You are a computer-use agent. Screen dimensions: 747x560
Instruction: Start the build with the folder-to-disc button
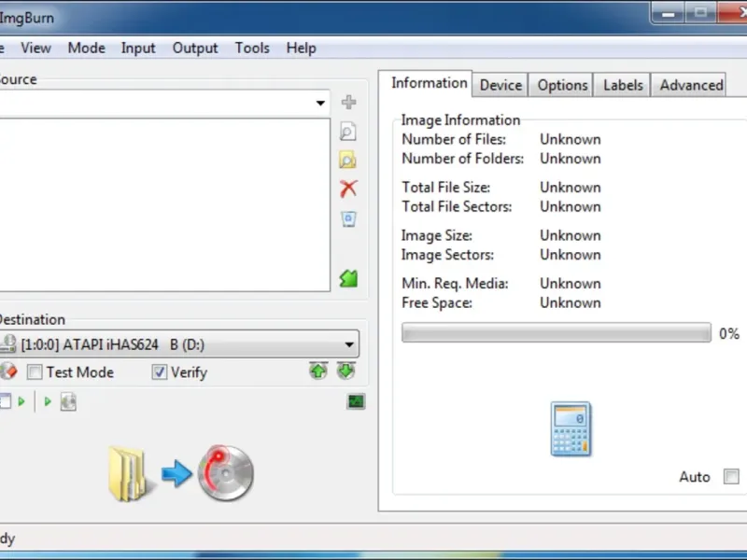(x=181, y=473)
